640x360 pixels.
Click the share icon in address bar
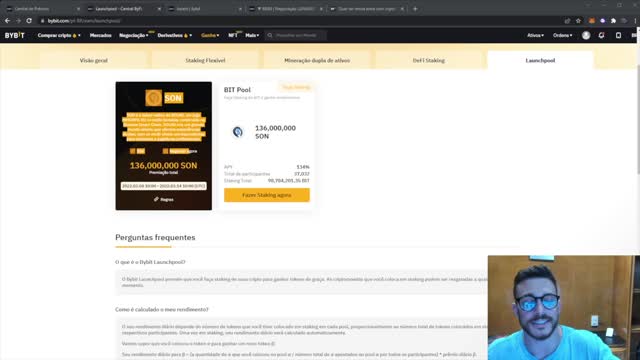pos(567,21)
